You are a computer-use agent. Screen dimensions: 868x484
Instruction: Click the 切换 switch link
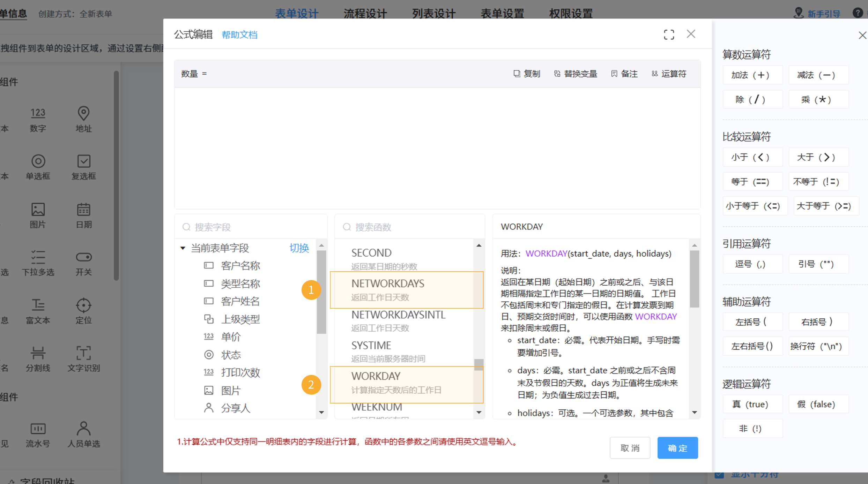coord(299,248)
